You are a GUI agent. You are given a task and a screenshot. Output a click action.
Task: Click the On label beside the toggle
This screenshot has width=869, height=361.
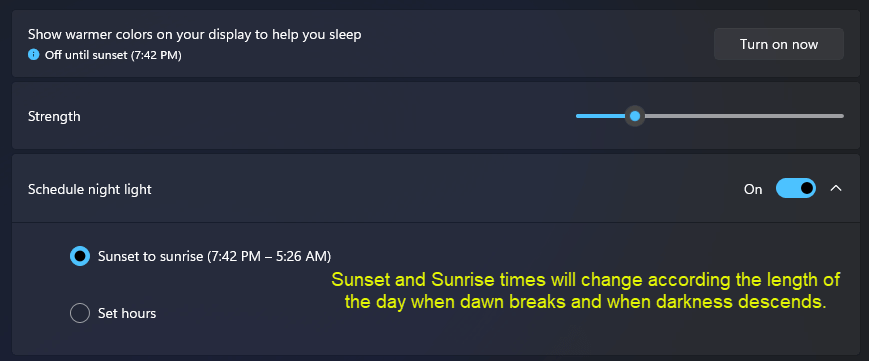tap(753, 189)
